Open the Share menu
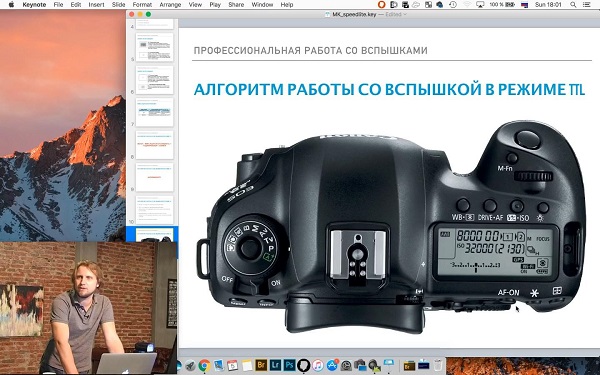Screen dimensions: 600x375 click(x=236, y=5)
